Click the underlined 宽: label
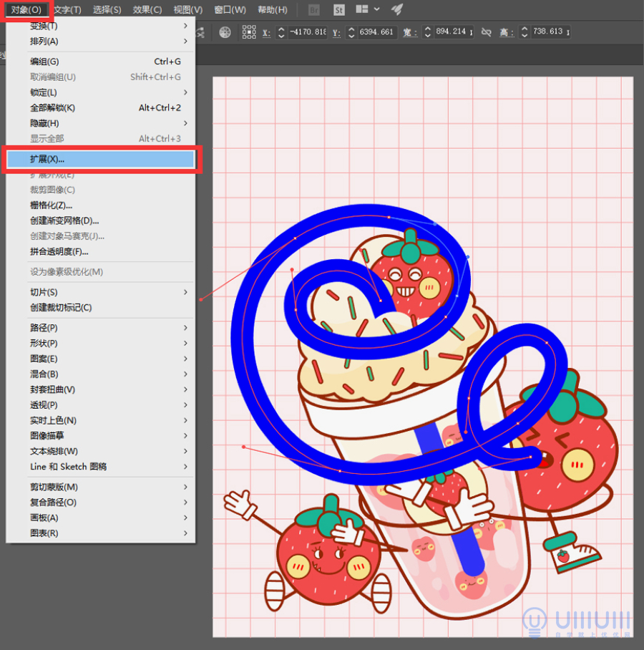 tap(410, 33)
